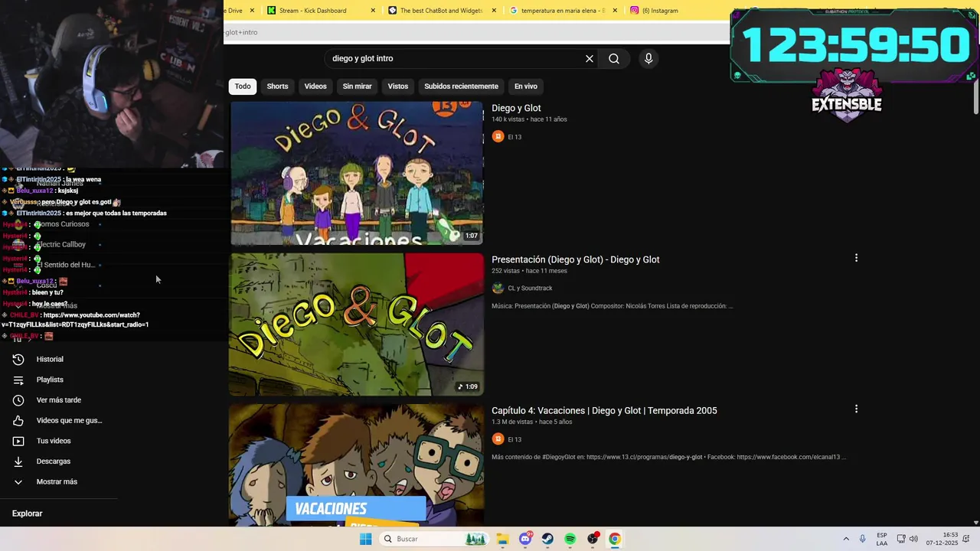Open OBS Studio from the taskbar
Image resolution: width=980 pixels, height=551 pixels.
point(593,539)
